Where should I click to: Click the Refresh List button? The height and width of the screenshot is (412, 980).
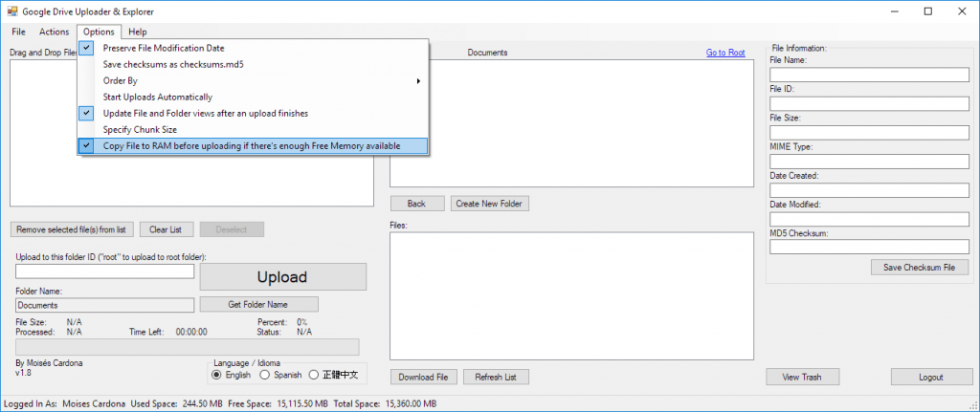497,377
